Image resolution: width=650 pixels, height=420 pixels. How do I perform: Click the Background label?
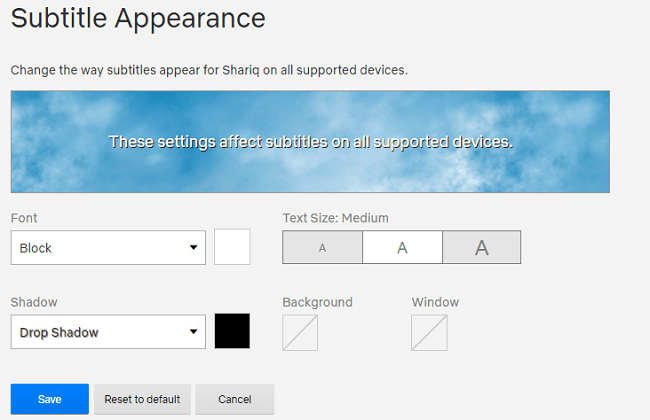click(317, 302)
